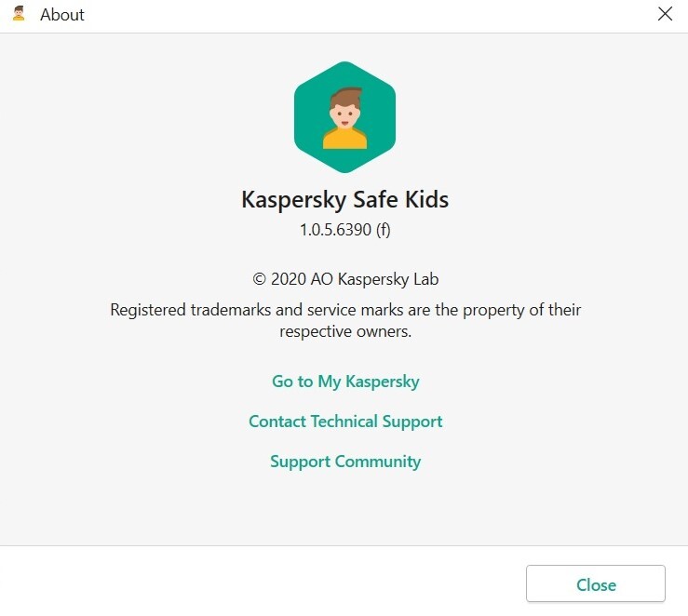Click the AO Kaspersky Lab copyright text
This screenshot has height=616, width=688.
pyautogui.click(x=374, y=279)
